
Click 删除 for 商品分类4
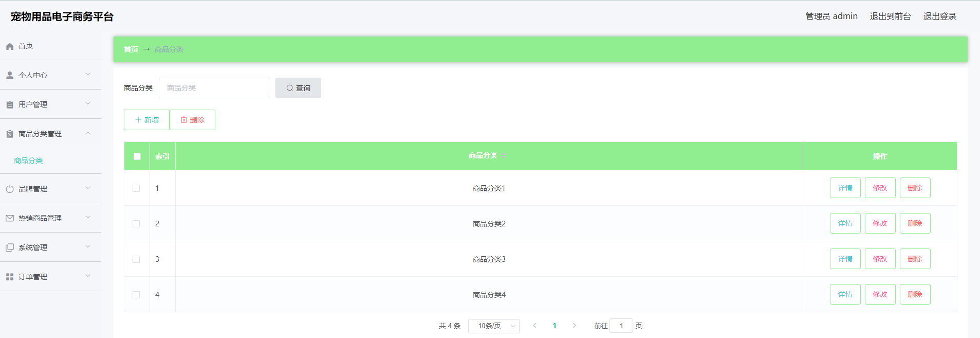click(915, 294)
